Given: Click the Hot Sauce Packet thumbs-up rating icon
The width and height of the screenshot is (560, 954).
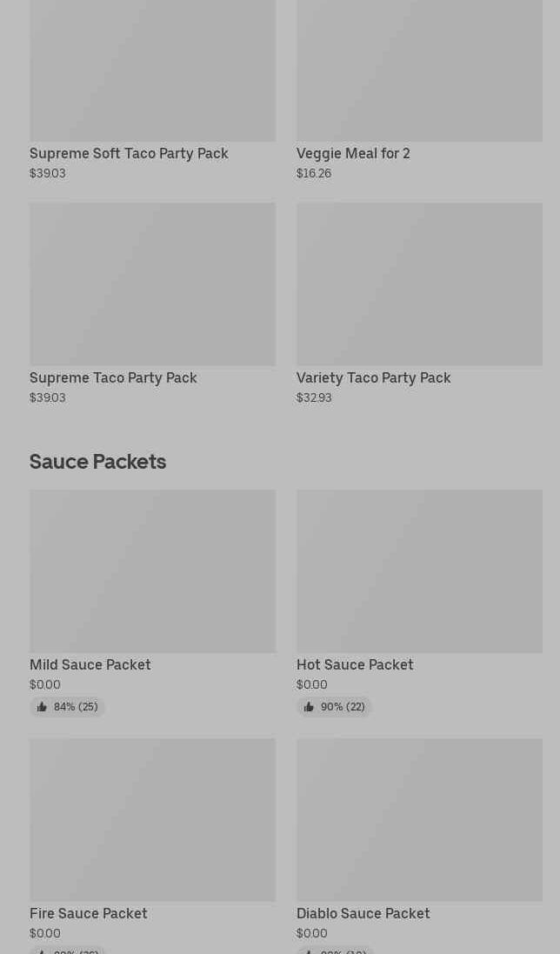Looking at the screenshot, I should coord(309,707).
